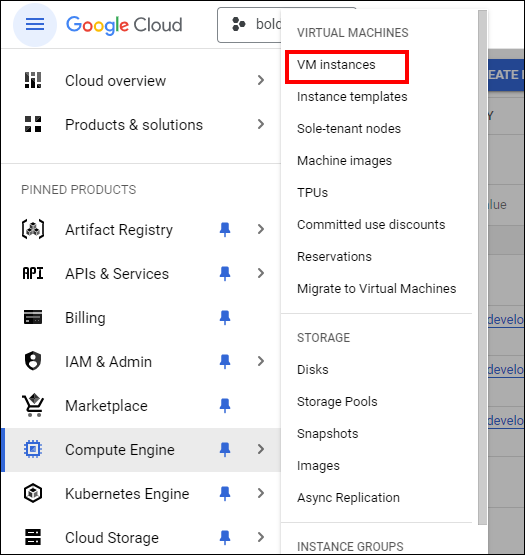Screen dimensions: 525x555
Task: Go to Machine images
Action: (344, 161)
